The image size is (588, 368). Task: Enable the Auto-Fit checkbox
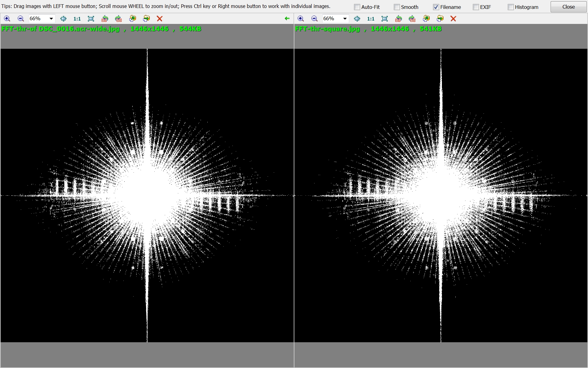tap(357, 7)
